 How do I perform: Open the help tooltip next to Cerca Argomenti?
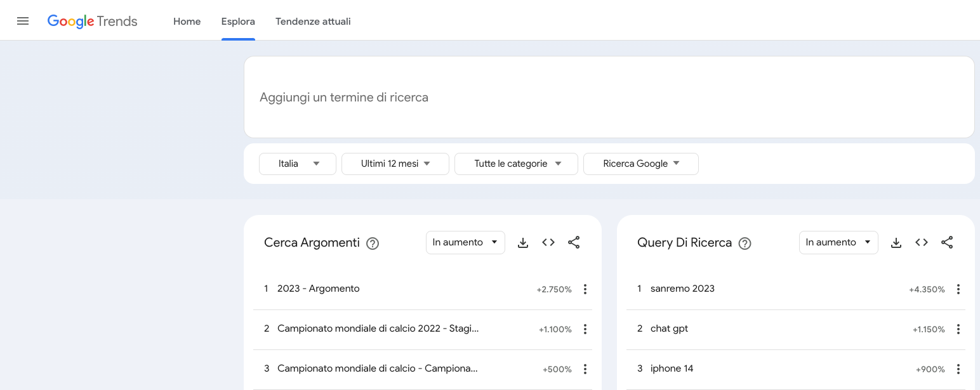373,244
